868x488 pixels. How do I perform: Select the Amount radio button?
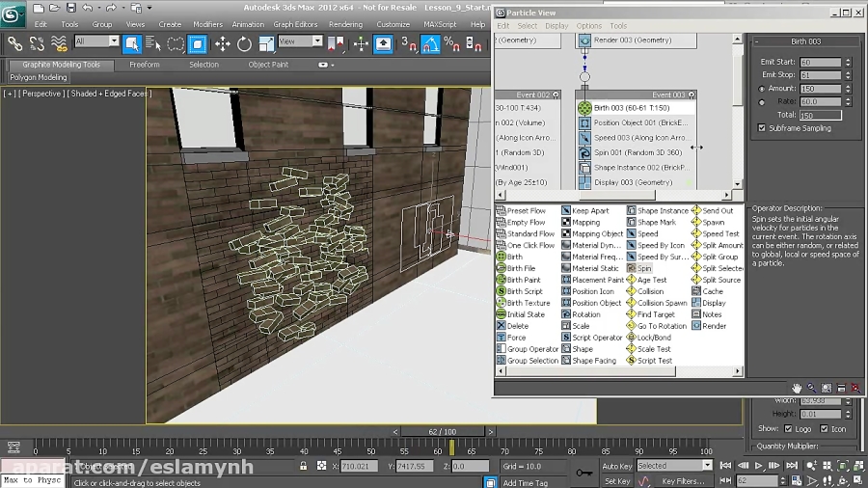(762, 89)
